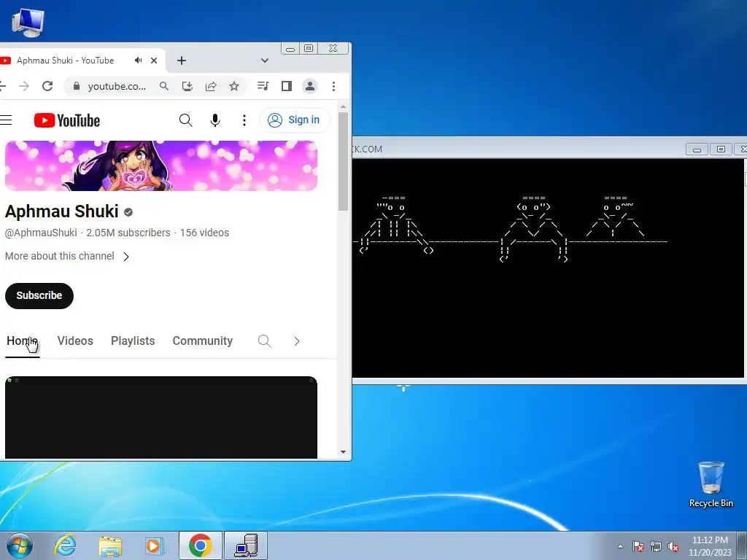Image resolution: width=747 pixels, height=560 pixels.
Task: Open network tray icon
Action: click(x=656, y=546)
